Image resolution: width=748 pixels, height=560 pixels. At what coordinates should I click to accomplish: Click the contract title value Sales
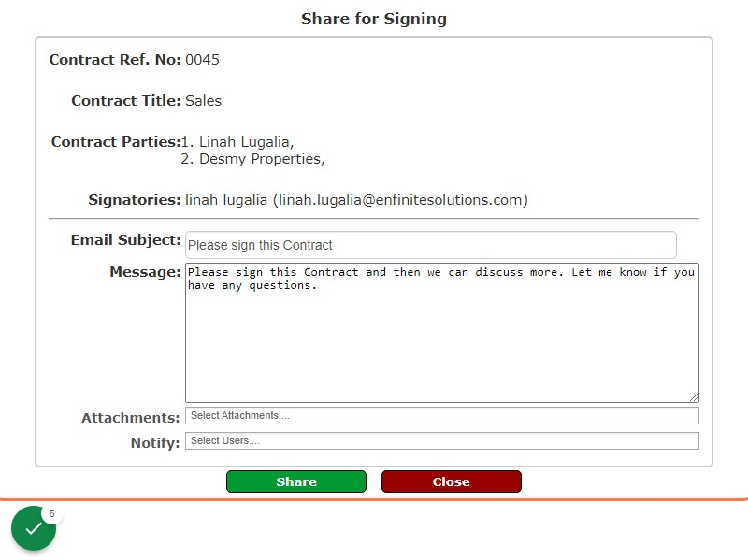[203, 101]
